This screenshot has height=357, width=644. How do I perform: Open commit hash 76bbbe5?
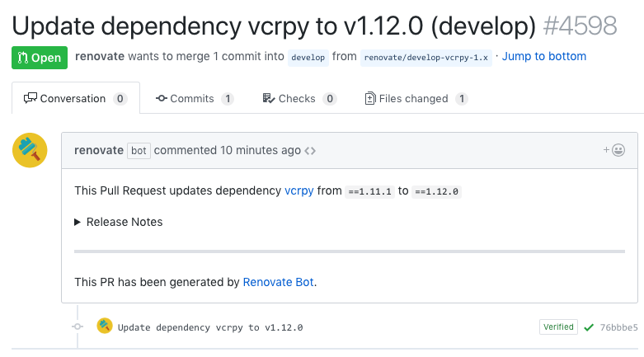pos(618,327)
